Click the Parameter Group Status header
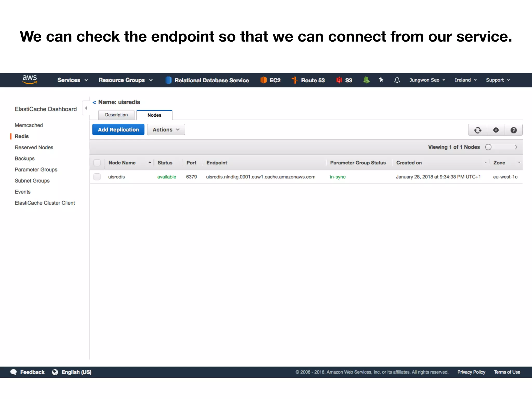This screenshot has height=399, width=532. [x=358, y=163]
